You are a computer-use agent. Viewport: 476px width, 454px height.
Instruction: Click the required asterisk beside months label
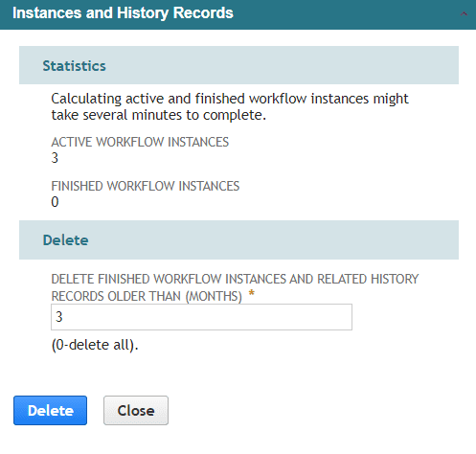click(252, 293)
